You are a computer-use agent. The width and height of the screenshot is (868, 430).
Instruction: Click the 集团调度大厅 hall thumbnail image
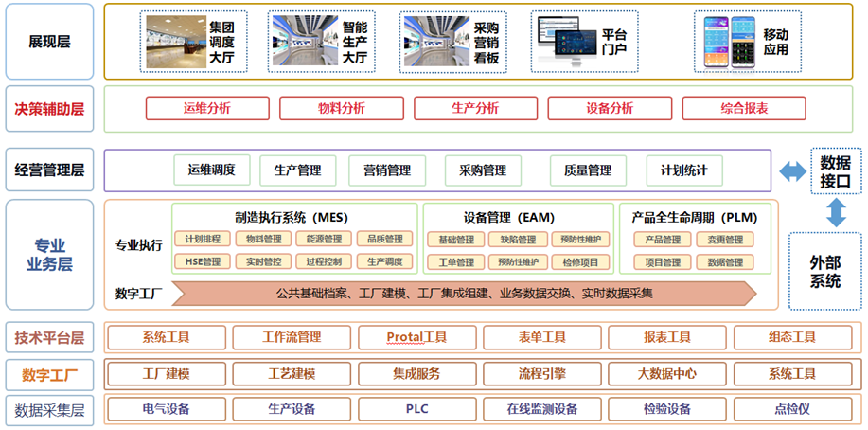[x=176, y=41]
